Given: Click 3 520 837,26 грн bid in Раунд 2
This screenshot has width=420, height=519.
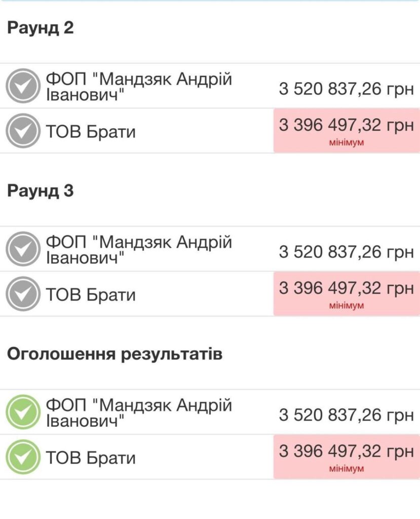Looking at the screenshot, I should coord(346,89).
